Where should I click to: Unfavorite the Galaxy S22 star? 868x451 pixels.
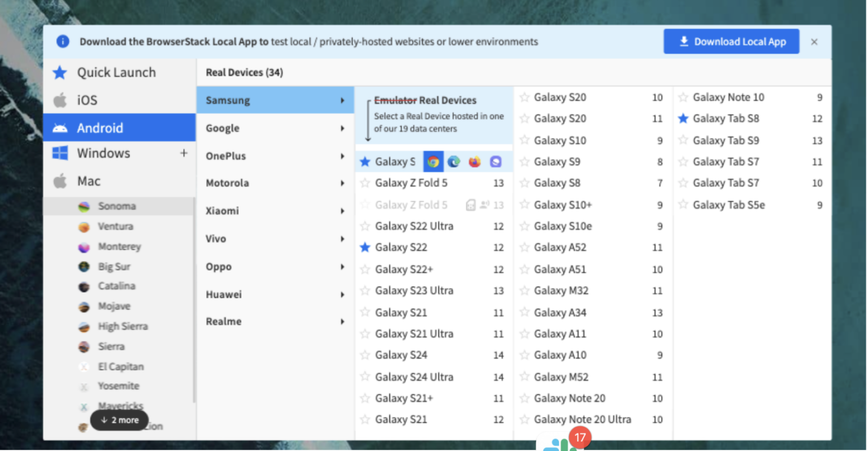click(x=365, y=247)
